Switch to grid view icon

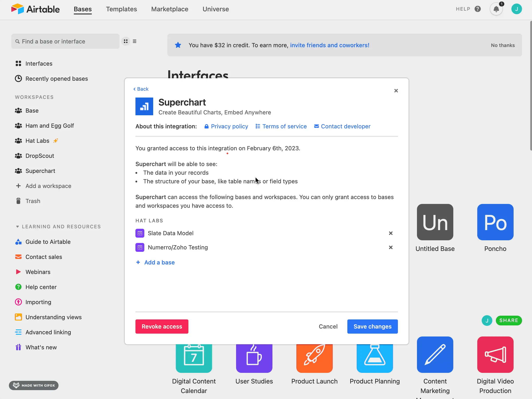click(x=125, y=41)
